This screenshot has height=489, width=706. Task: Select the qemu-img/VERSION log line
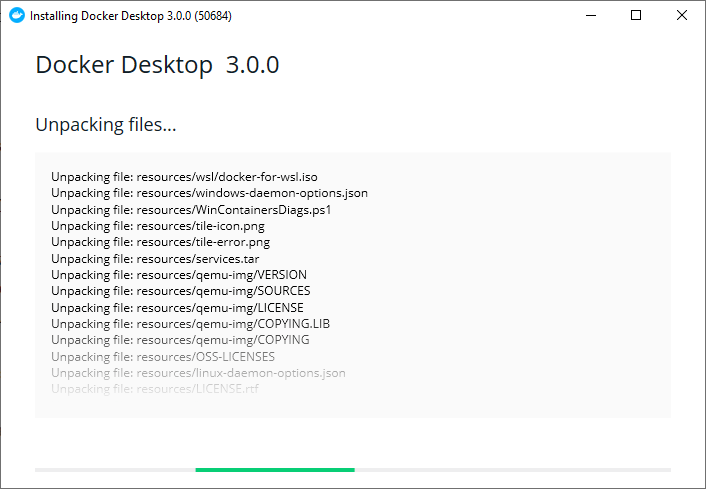179,275
